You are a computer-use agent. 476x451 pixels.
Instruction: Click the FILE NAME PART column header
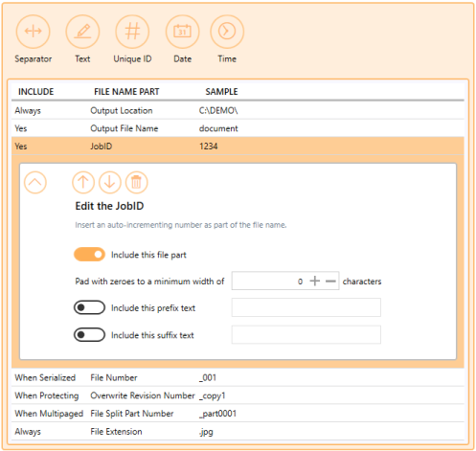(126, 92)
